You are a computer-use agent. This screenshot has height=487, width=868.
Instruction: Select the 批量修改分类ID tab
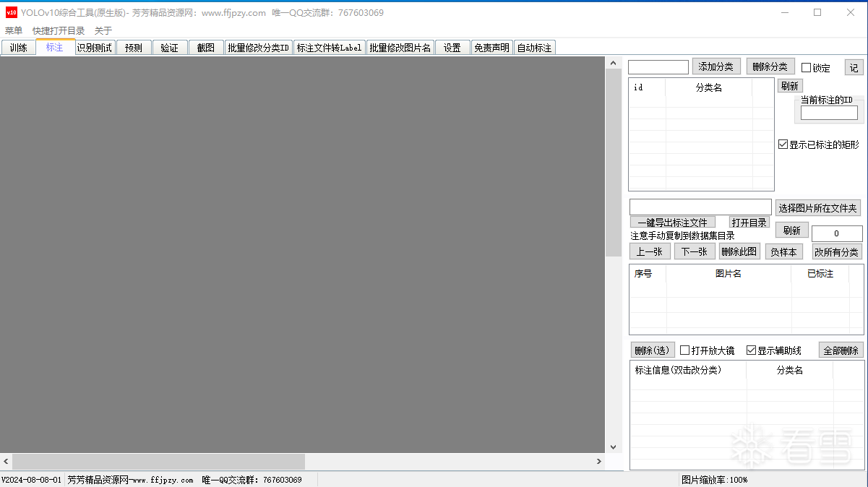[x=259, y=48]
